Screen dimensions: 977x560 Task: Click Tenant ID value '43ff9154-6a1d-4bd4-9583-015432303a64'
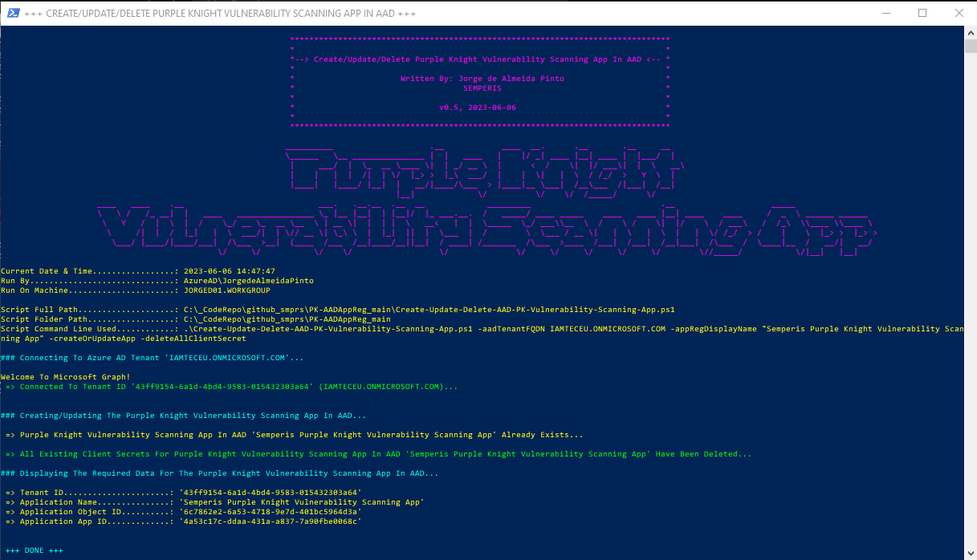click(x=272, y=493)
